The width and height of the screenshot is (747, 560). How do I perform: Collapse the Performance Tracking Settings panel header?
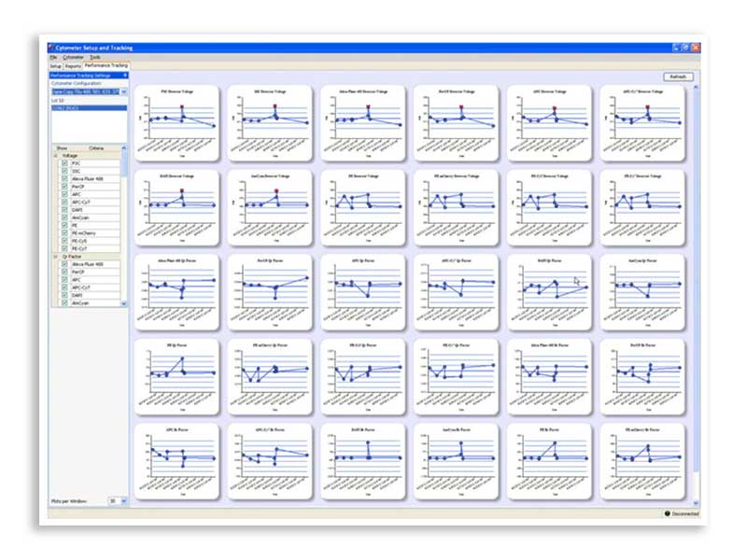(125, 75)
